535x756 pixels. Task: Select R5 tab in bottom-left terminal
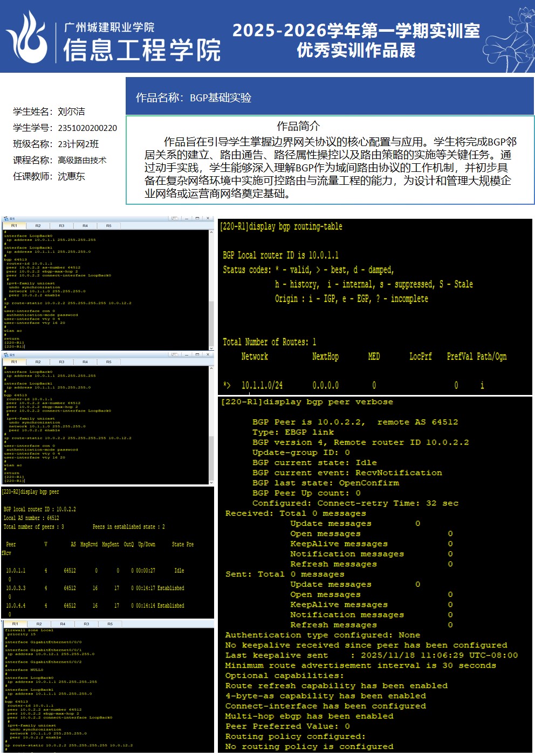110,624
